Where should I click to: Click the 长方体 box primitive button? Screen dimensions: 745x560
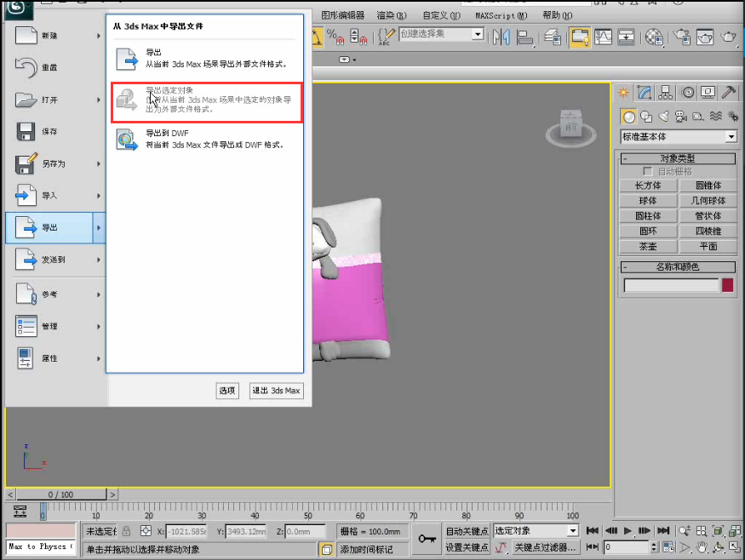(x=648, y=186)
